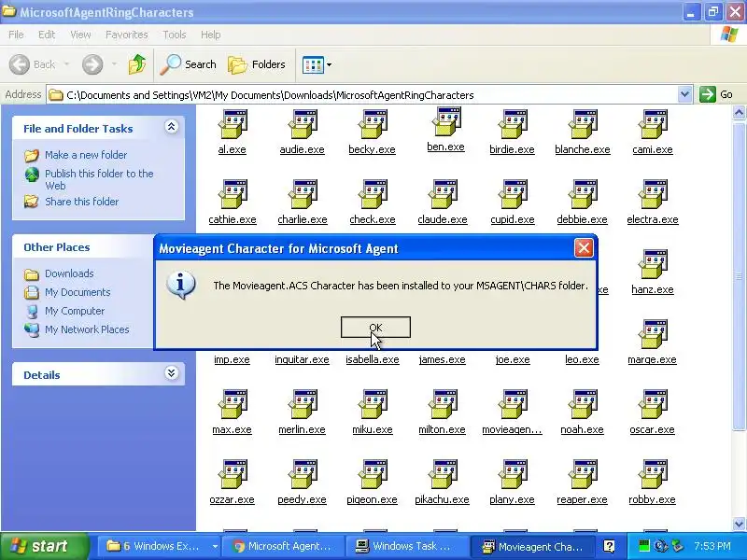Open the File menu
The image size is (747, 560).
[x=16, y=35]
